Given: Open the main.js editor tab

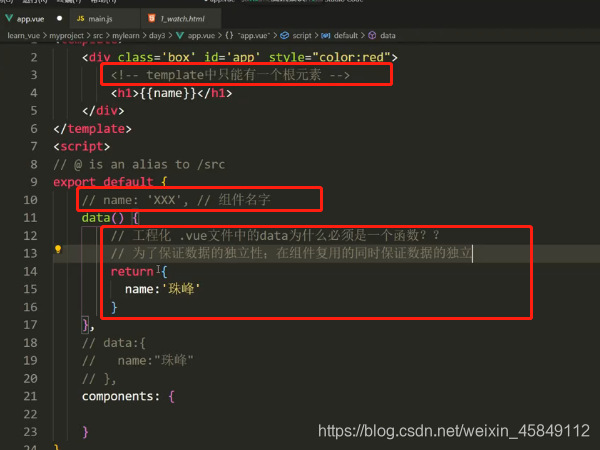Looking at the screenshot, I should [x=105, y=18].
